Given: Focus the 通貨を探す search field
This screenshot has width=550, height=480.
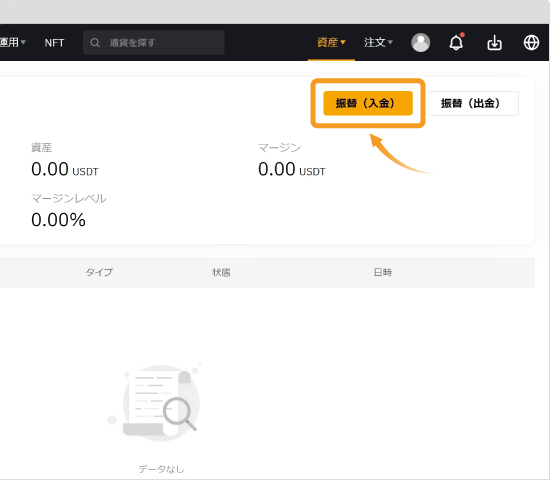Looking at the screenshot, I should pos(154,42).
